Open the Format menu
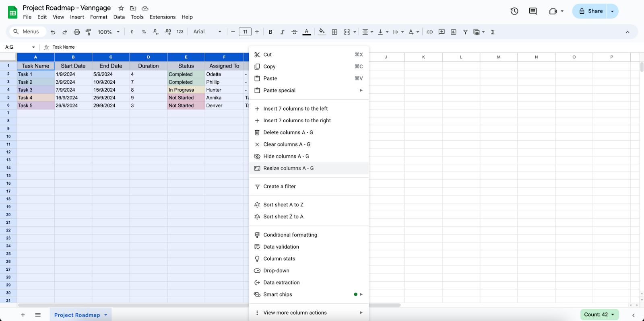This screenshot has width=644, height=321. point(99,17)
